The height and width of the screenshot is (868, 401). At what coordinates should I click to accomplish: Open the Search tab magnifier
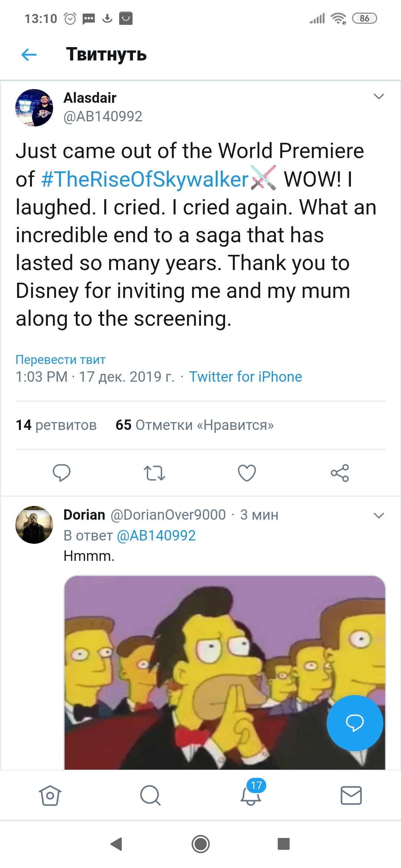coord(150,796)
